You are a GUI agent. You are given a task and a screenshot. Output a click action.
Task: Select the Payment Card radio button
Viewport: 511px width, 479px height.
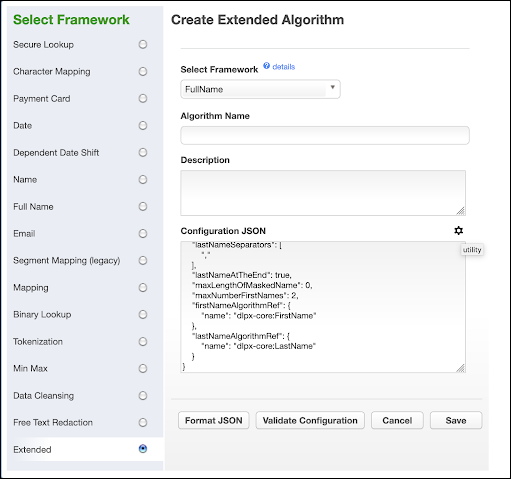[143, 98]
